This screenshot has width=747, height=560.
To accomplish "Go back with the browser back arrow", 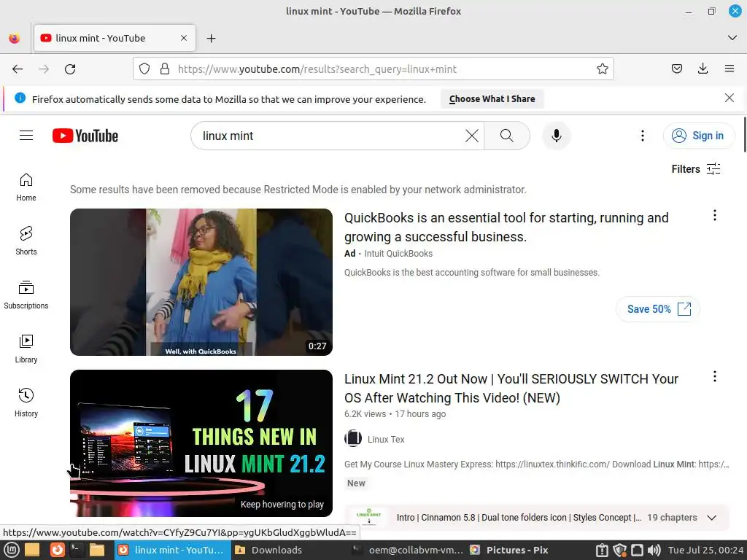I will point(18,69).
